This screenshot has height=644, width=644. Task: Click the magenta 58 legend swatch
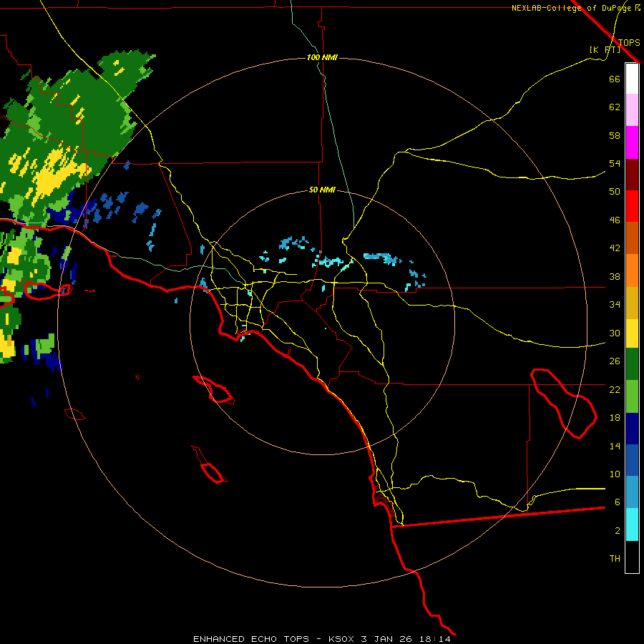(632, 142)
